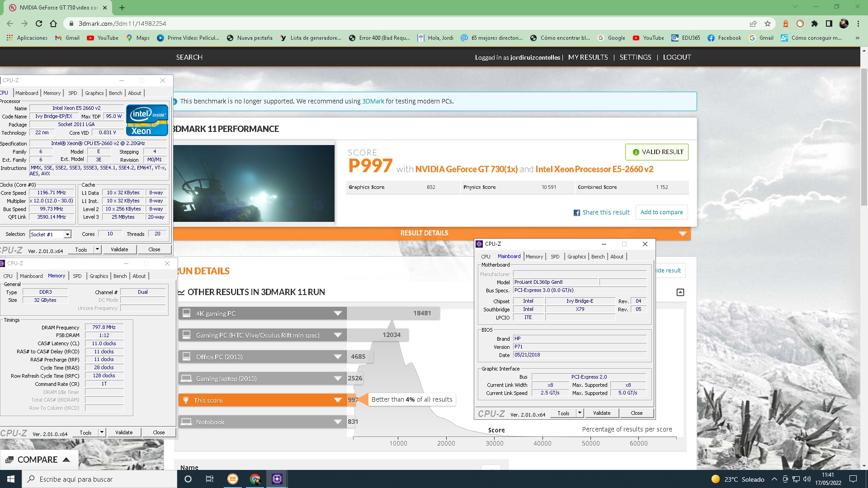Screen dimensions: 868x488
Task: Click the 3DMark 11 deep sea thumbnail
Action: (x=254, y=183)
